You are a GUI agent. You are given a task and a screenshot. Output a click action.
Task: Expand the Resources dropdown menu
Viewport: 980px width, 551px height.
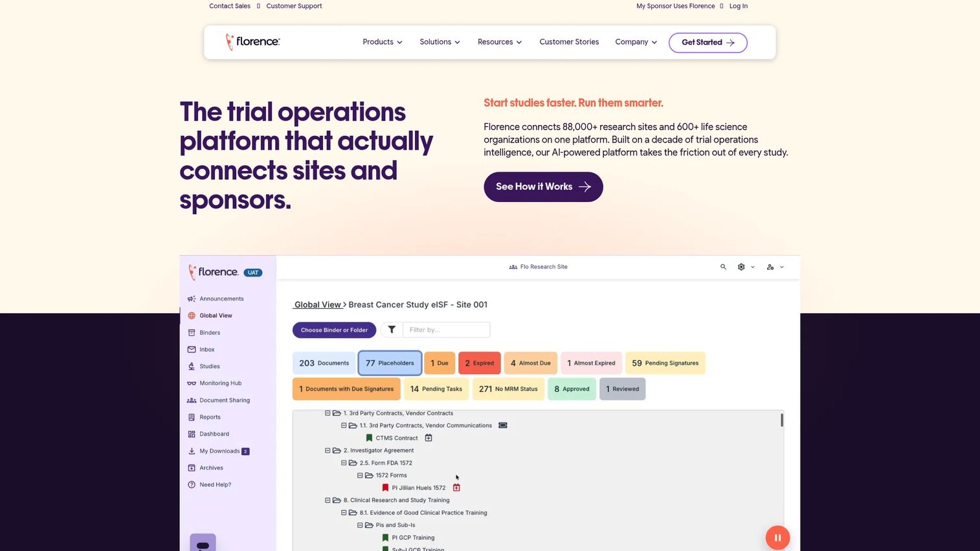(500, 42)
